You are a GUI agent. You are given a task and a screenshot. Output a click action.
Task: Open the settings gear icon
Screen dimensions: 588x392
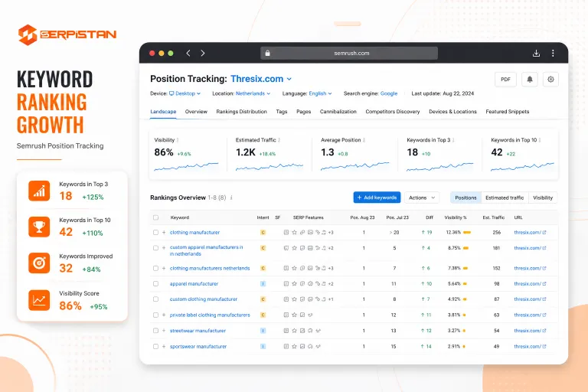point(550,79)
